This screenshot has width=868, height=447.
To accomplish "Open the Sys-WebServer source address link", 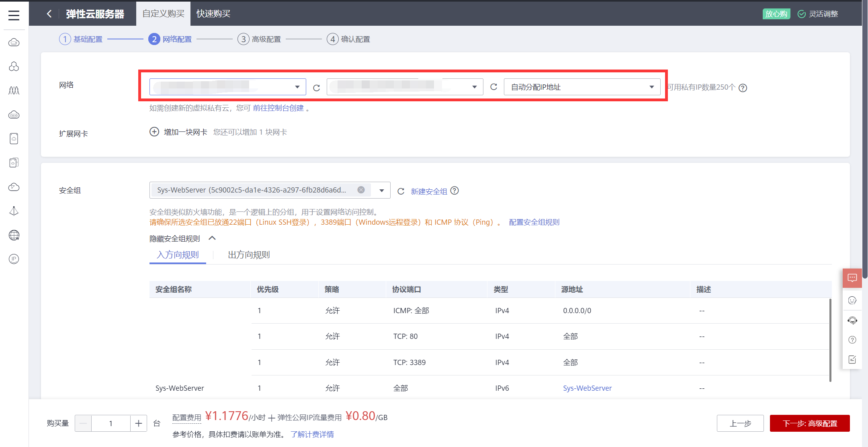I will coord(587,388).
